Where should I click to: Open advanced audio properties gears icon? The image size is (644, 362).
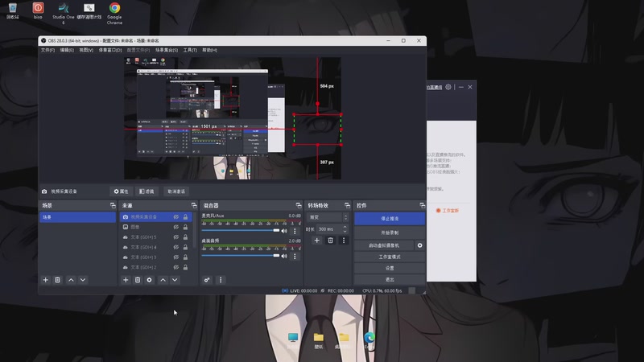click(x=207, y=280)
